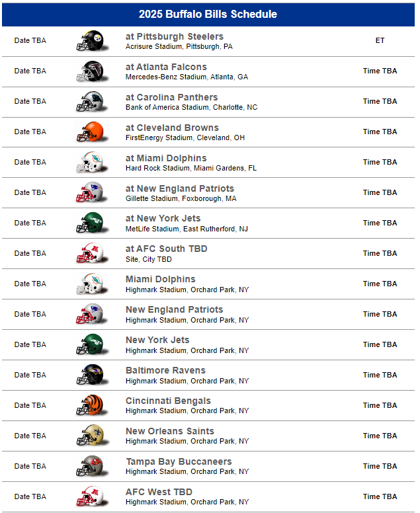Click the Atlanta Falcons helmet icon
Screen dimensions: 420x513
89,71
